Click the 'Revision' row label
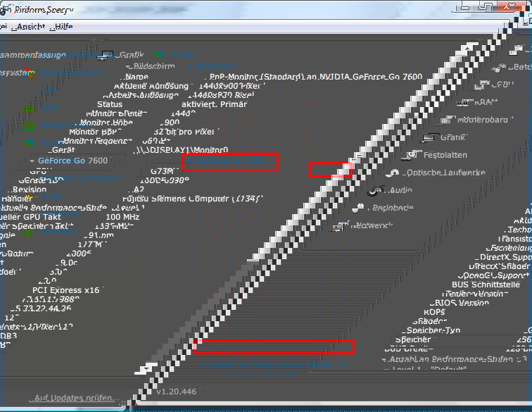Image resolution: width=532 pixels, height=412 pixels. [29, 189]
